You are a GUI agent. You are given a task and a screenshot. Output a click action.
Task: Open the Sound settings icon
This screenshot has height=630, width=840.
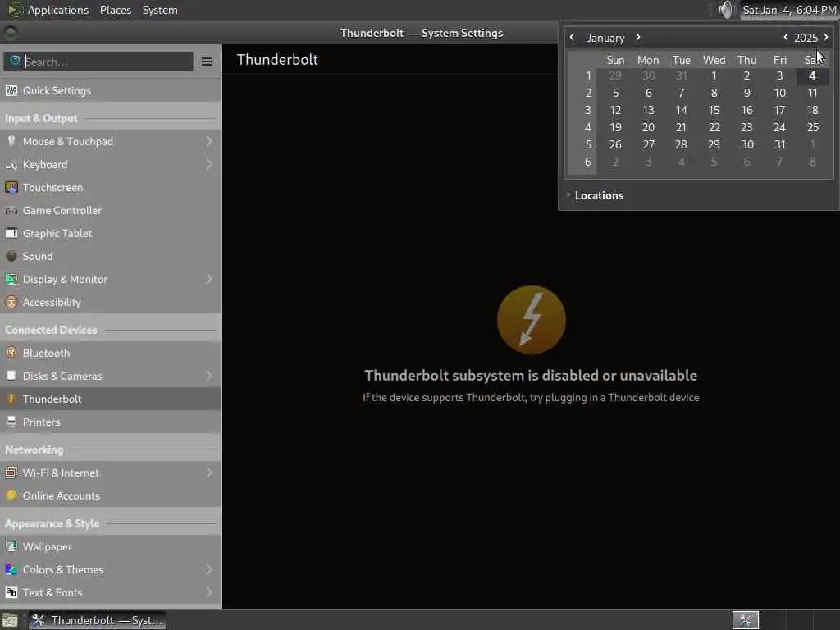tap(11, 256)
